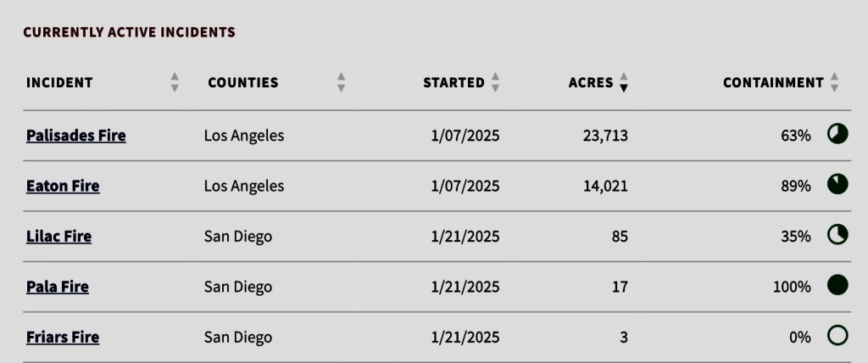
Task: Click the Started column header label
Action: 453,82
